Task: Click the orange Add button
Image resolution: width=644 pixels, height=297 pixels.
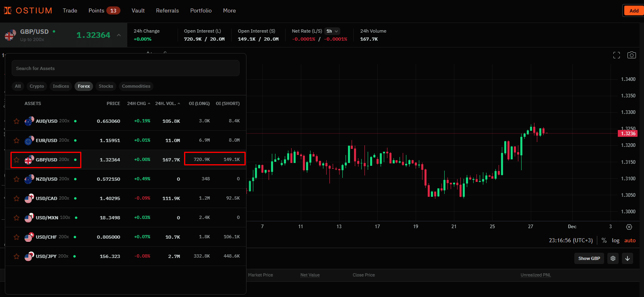Action: coord(634,11)
